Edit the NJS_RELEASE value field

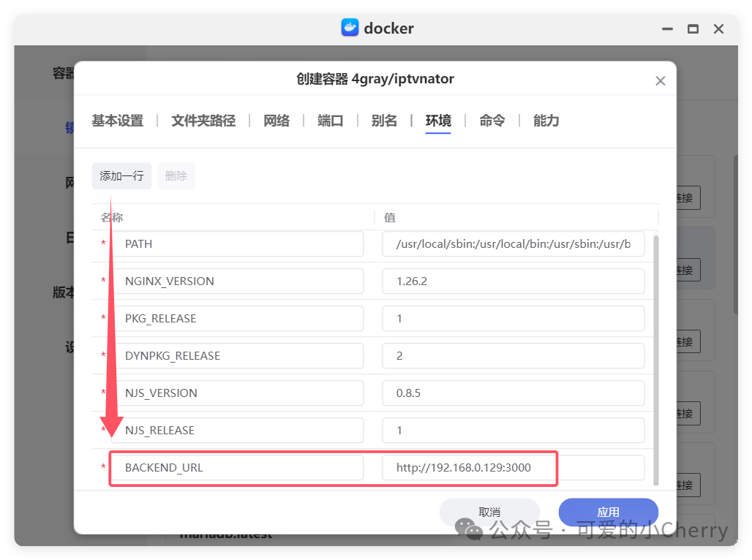click(x=514, y=431)
